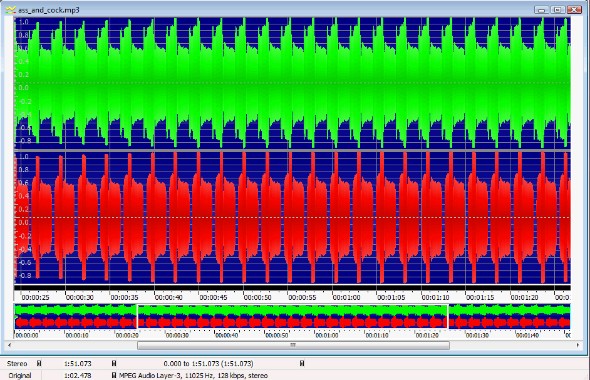
Task: Close the audio file window
Action: pyautogui.click(x=574, y=10)
